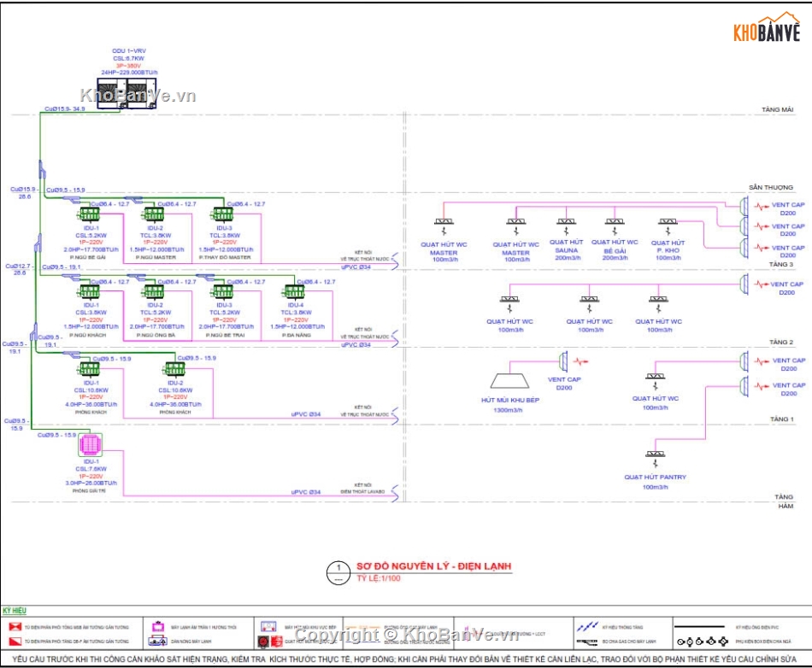Click the TẦNG HẦM floor label
The height and width of the screenshot is (668, 812).
point(784,501)
